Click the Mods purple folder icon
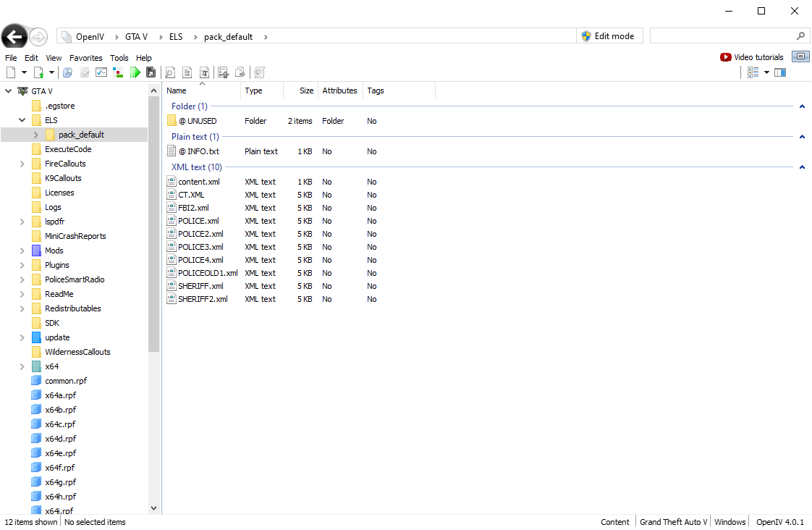Image resolution: width=812 pixels, height=530 pixels. click(36, 251)
